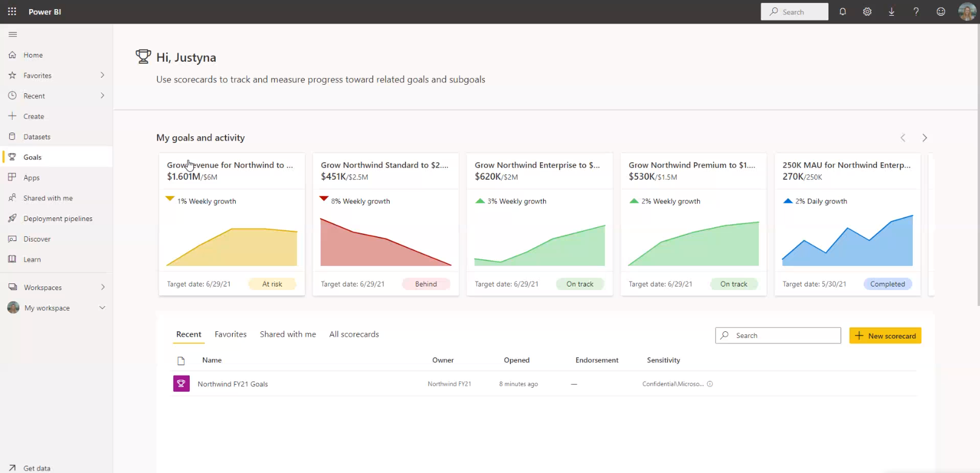Sort by Opened column header
The width and height of the screenshot is (980, 473).
(x=517, y=360)
